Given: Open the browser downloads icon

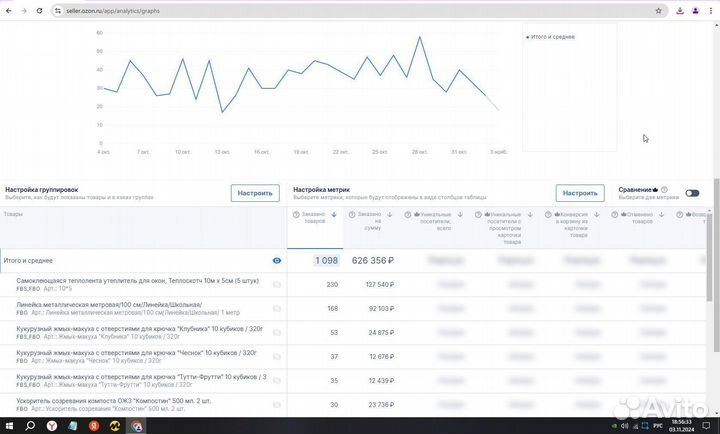Looking at the screenshot, I should (680, 10).
